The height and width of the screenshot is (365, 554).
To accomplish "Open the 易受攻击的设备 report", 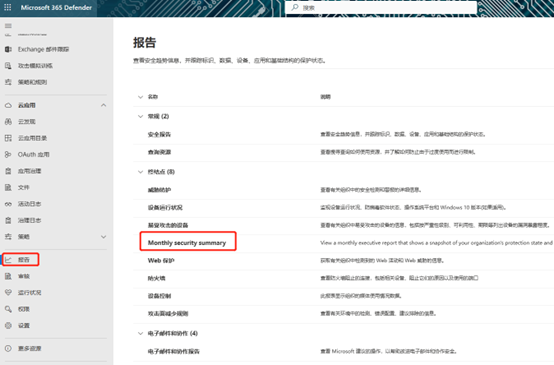I will click(168, 225).
